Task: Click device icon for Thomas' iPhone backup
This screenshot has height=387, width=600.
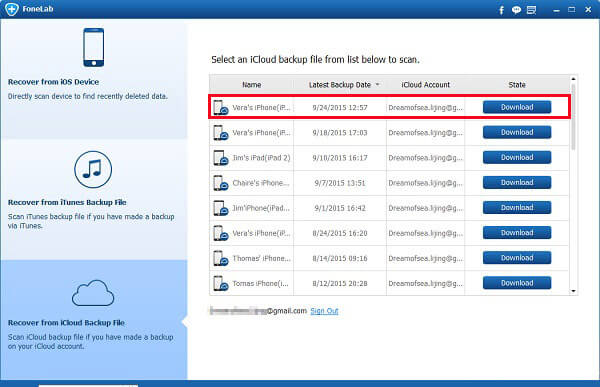Action: tap(221, 258)
